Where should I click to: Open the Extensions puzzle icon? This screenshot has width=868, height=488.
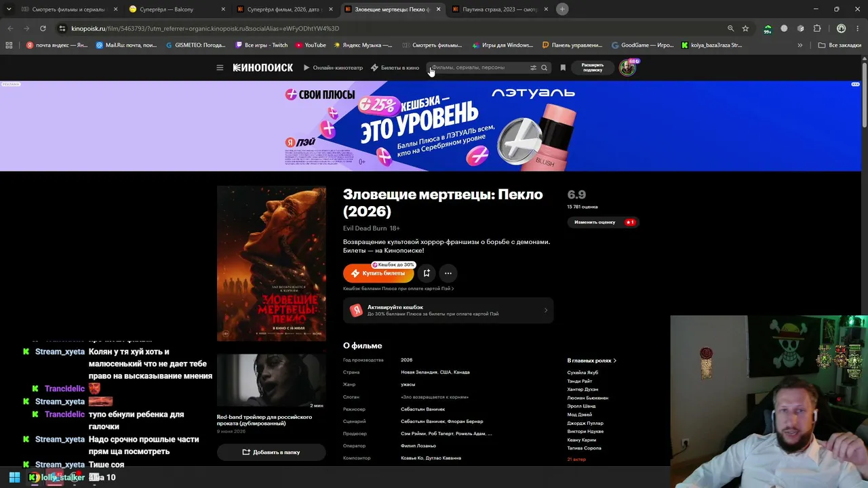(817, 28)
